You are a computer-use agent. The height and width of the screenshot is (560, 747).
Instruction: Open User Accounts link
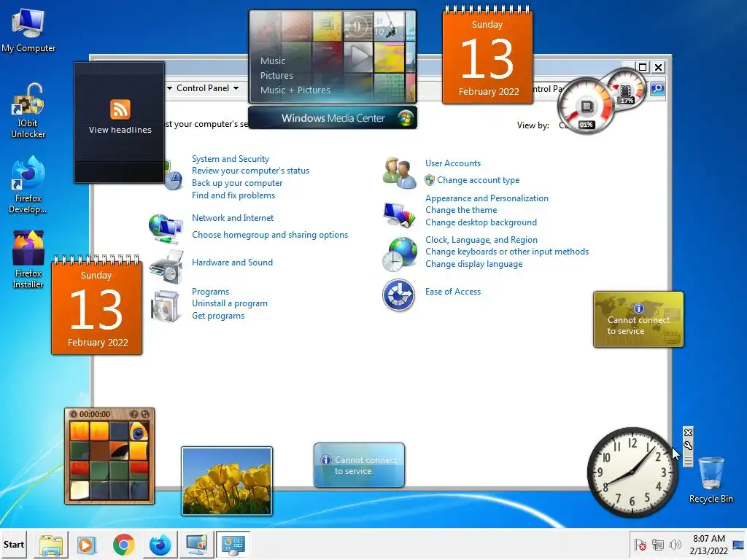pyautogui.click(x=453, y=163)
